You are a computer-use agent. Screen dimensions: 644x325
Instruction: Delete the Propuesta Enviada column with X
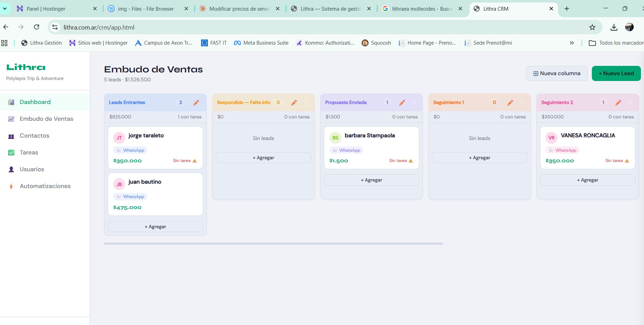point(414,103)
